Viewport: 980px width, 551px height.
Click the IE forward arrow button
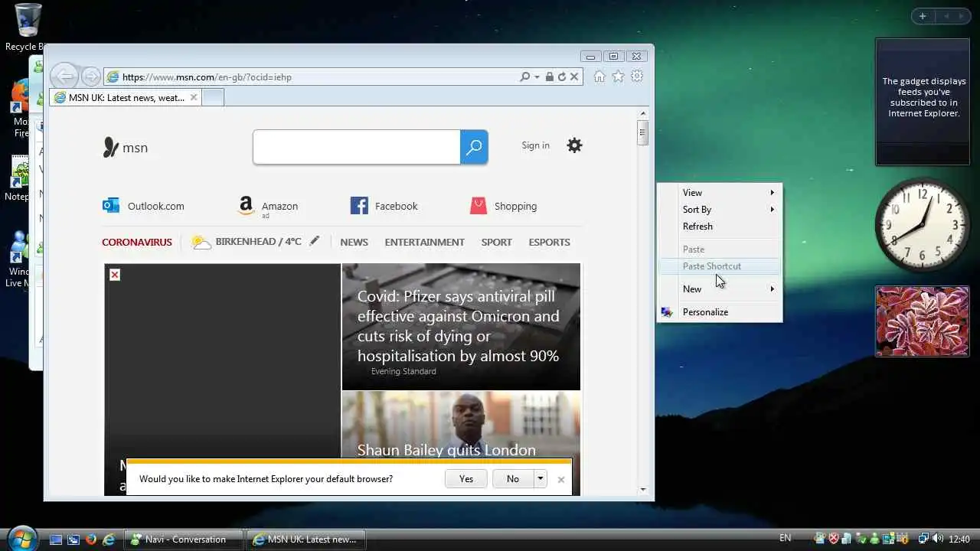coord(91,77)
